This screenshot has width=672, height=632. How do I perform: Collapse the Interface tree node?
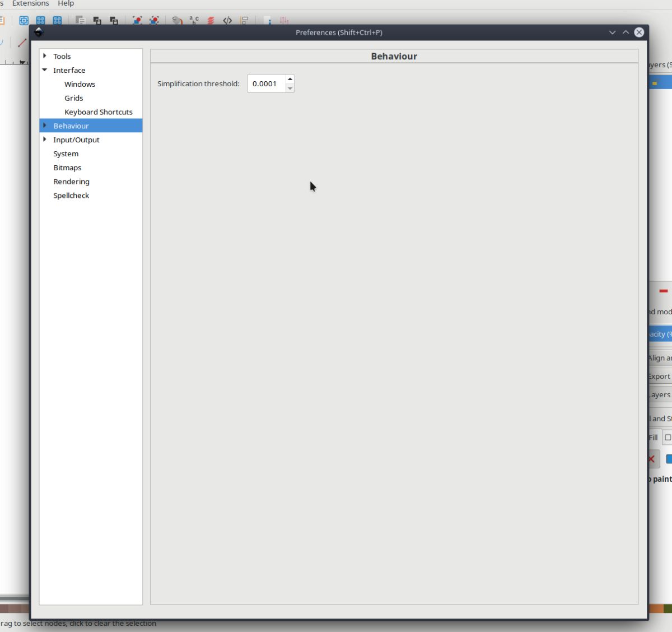coord(45,70)
